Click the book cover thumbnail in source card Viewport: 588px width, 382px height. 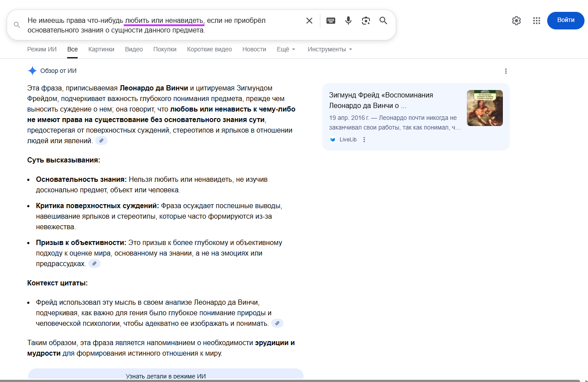485,108
